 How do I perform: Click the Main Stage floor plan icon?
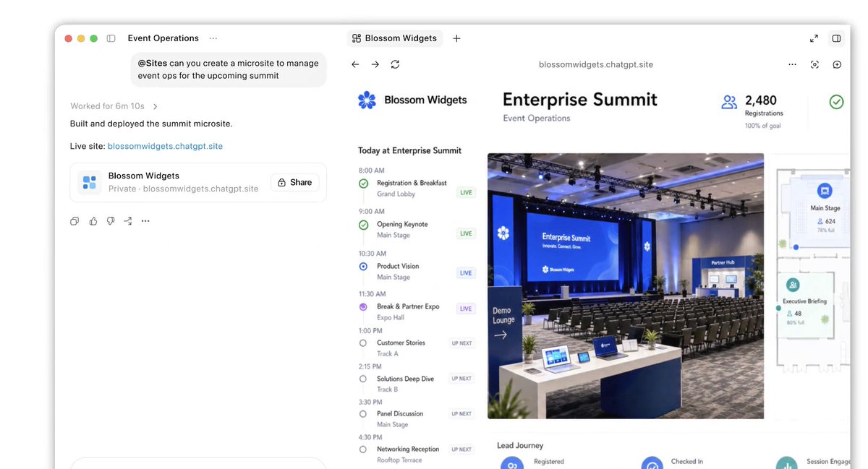point(824,192)
